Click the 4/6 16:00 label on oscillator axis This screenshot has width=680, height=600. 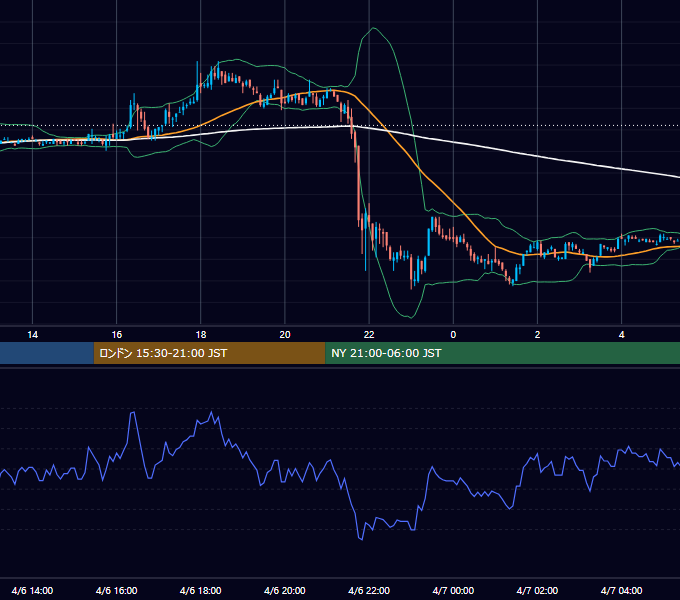click(117, 591)
